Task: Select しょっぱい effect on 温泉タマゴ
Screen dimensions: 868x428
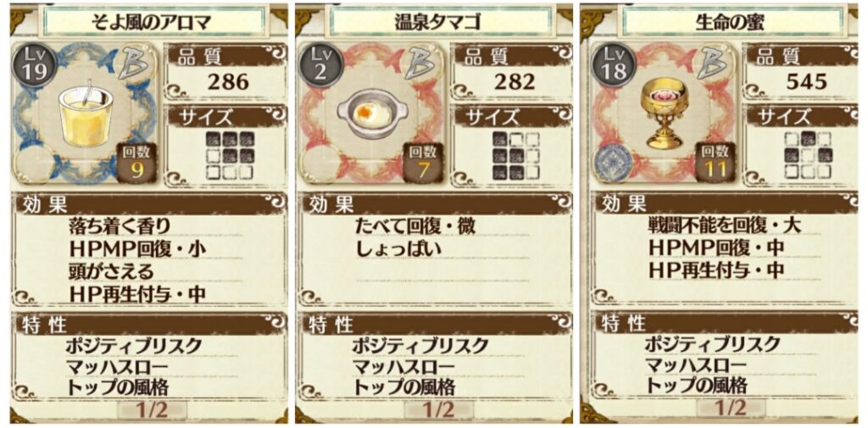Action: (400, 248)
